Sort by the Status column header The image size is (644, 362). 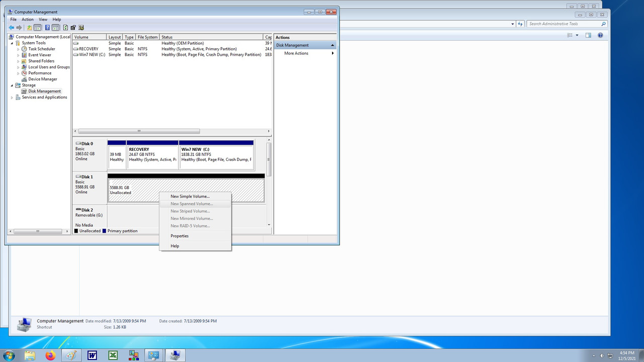point(212,37)
